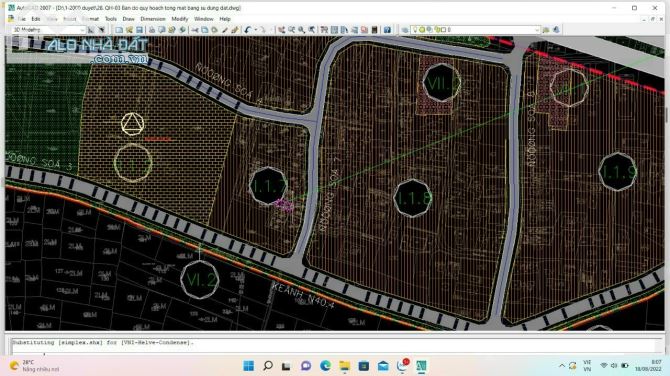670x376 pixels.
Task: Open the taskbar clock and date
Action: click(x=648, y=366)
